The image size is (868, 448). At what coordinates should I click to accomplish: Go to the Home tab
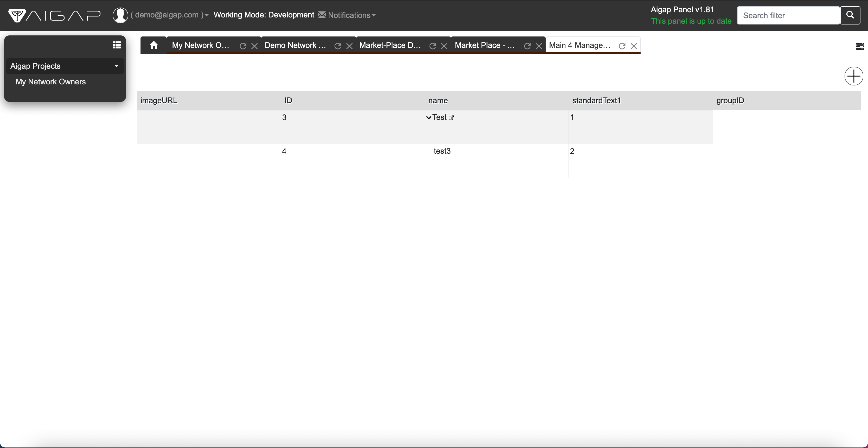pos(154,45)
